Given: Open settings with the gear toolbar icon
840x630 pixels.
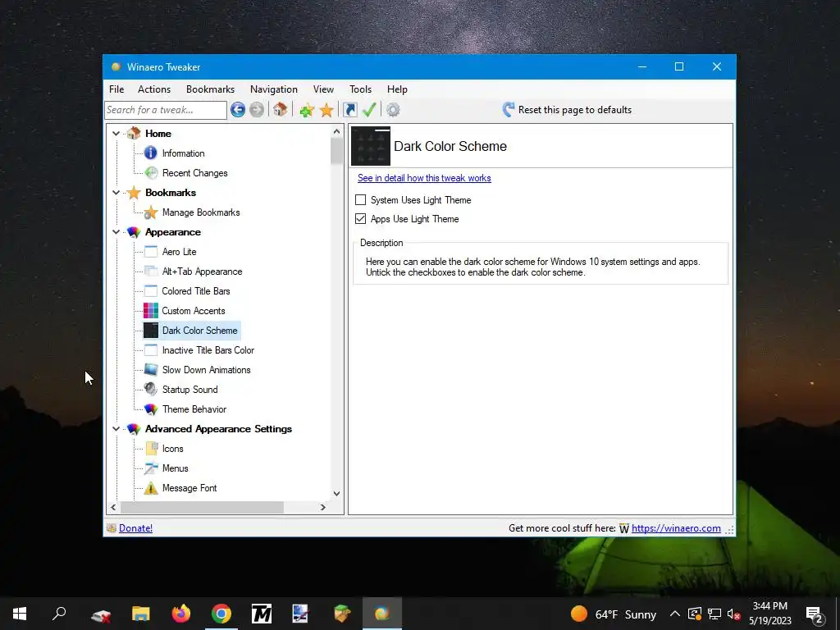Looking at the screenshot, I should (x=393, y=110).
